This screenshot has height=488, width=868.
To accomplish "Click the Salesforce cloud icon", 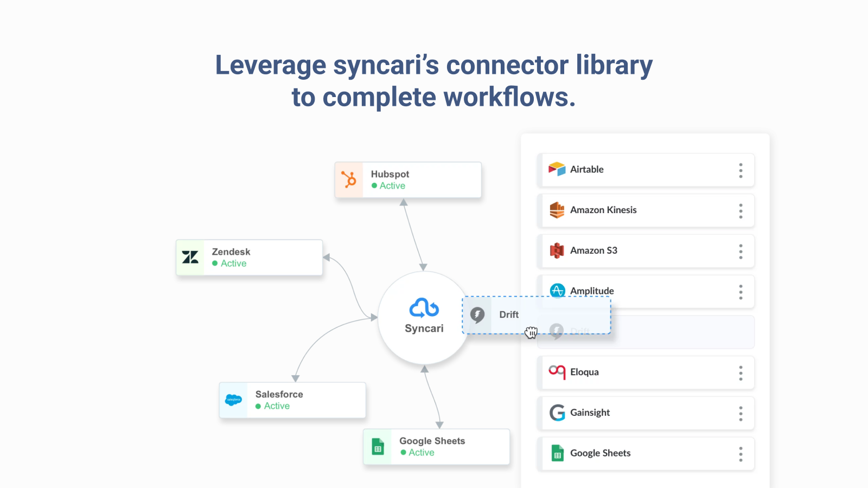I will pos(233,400).
